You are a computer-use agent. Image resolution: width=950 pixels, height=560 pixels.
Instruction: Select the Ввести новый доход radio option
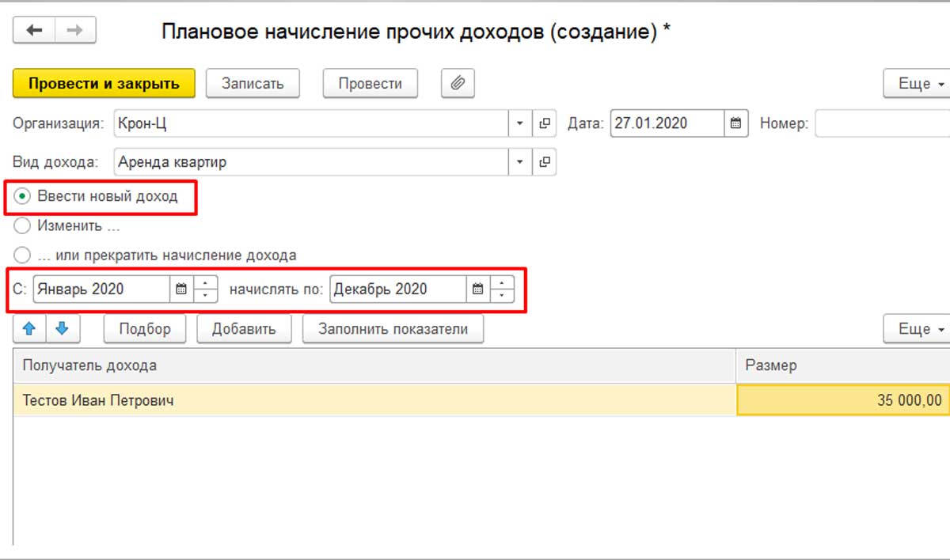23,197
